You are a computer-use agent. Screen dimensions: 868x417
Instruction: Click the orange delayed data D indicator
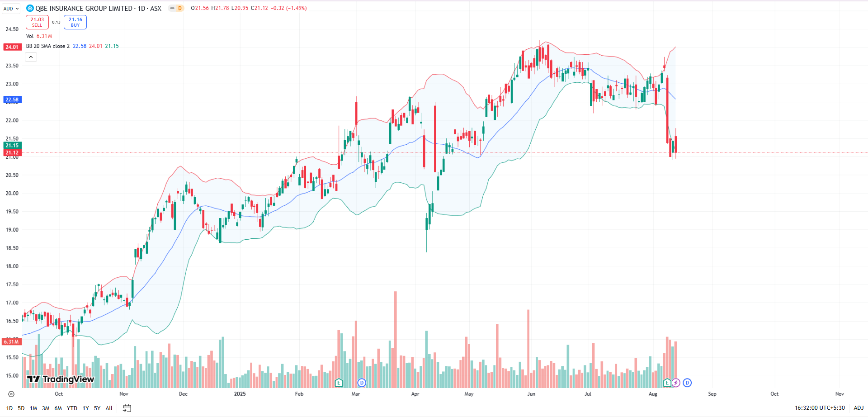click(x=179, y=8)
